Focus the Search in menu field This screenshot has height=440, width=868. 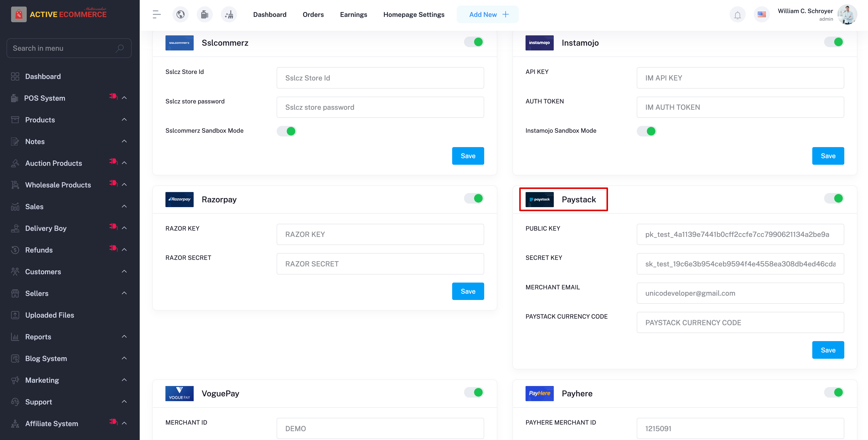point(69,48)
